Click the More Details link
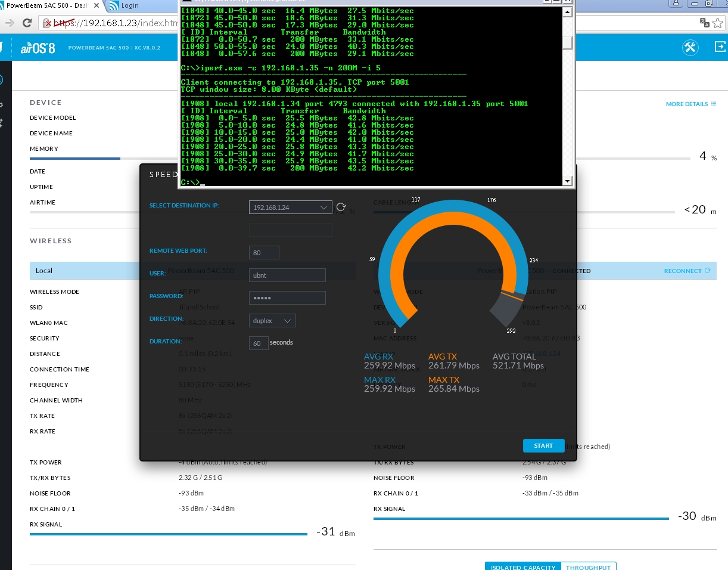Viewport: 728px width, 570px height. pyautogui.click(x=691, y=104)
